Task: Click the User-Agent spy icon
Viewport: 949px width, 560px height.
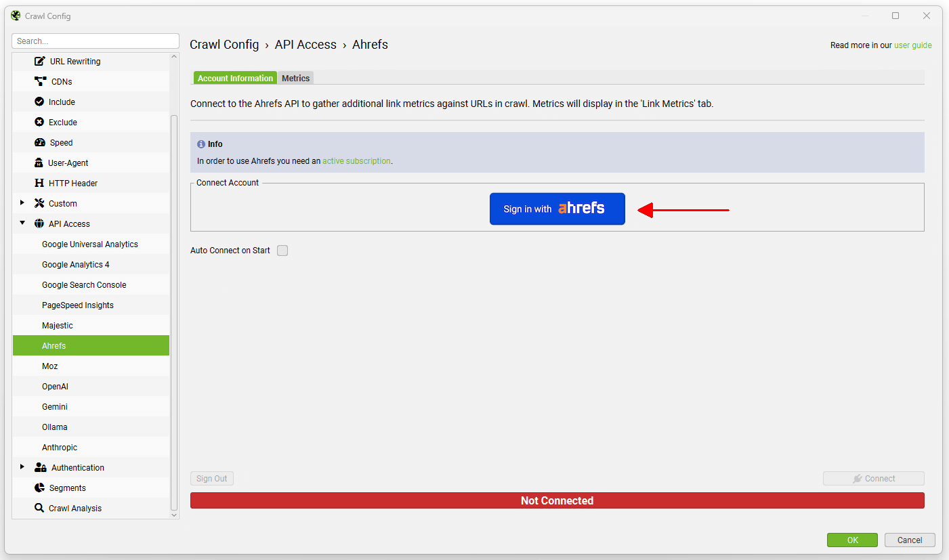Action: (x=39, y=163)
